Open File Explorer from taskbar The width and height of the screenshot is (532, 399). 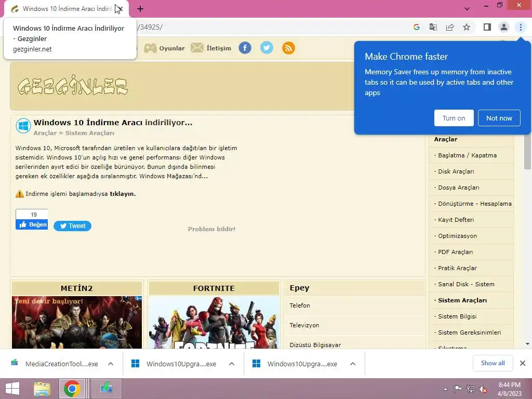(42, 389)
